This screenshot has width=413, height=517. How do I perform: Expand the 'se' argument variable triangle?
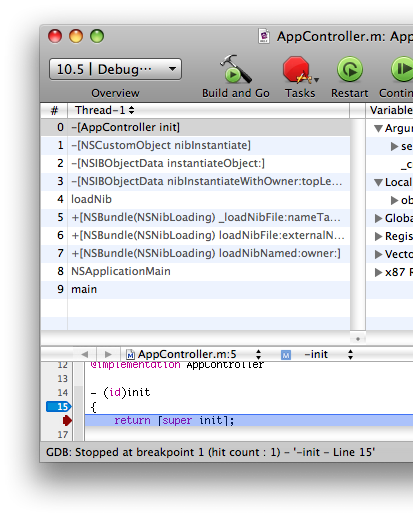394,146
